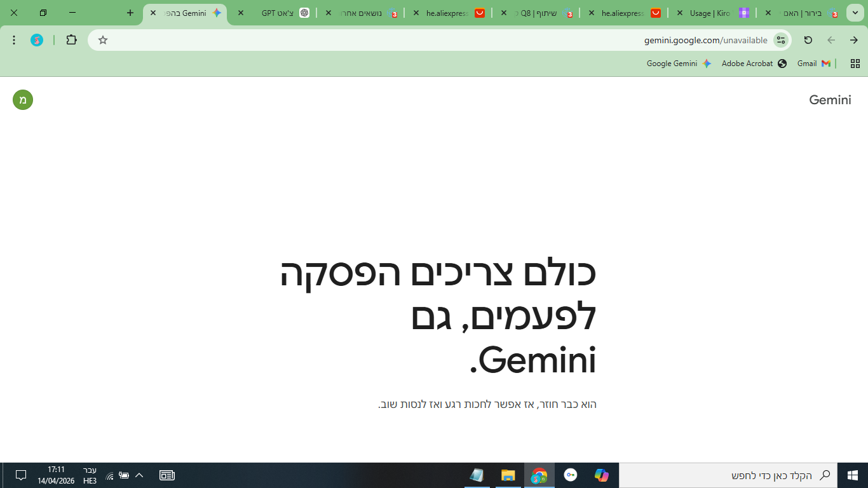The image size is (868, 488).
Task: Add a new browser tab
Action: pyautogui.click(x=130, y=13)
